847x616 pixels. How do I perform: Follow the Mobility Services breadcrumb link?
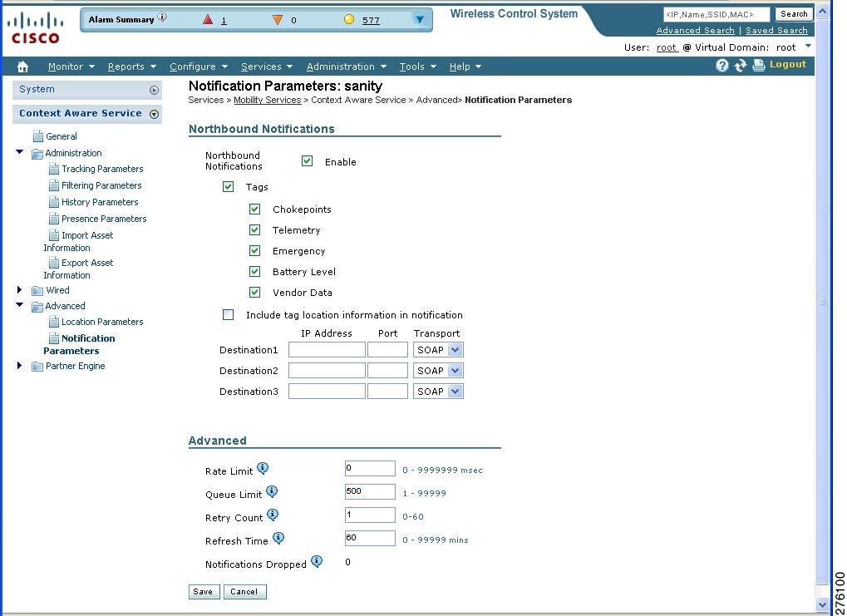[x=268, y=100]
